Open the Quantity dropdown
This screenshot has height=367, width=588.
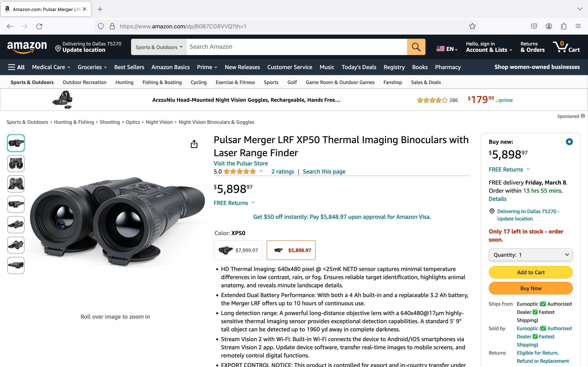pyautogui.click(x=531, y=255)
